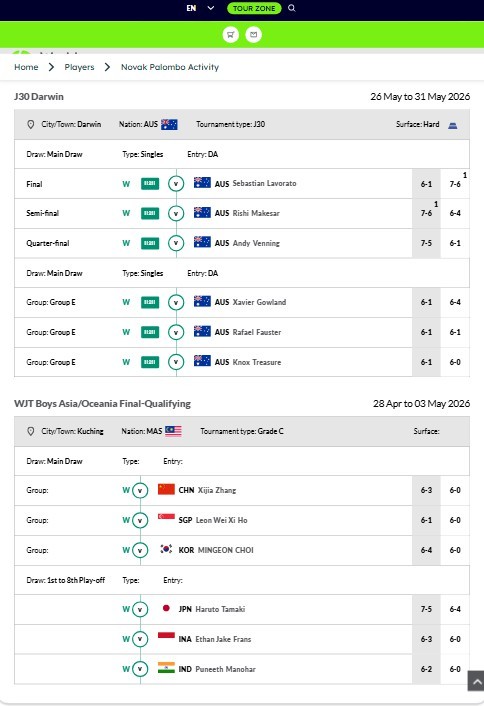
Task: Open the search magnifier icon
Action: tap(292, 8)
